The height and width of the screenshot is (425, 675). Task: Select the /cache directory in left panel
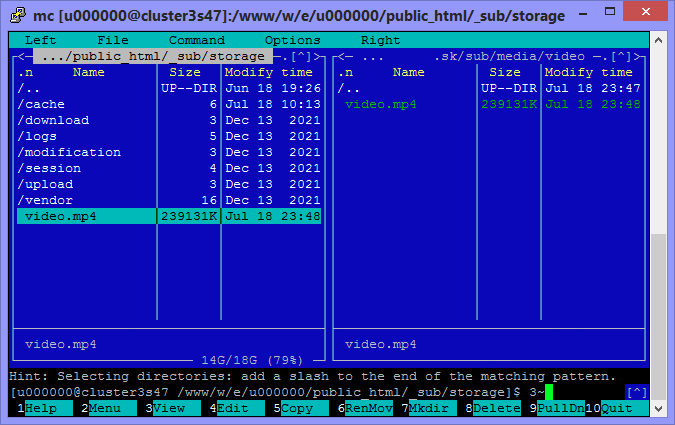point(41,104)
